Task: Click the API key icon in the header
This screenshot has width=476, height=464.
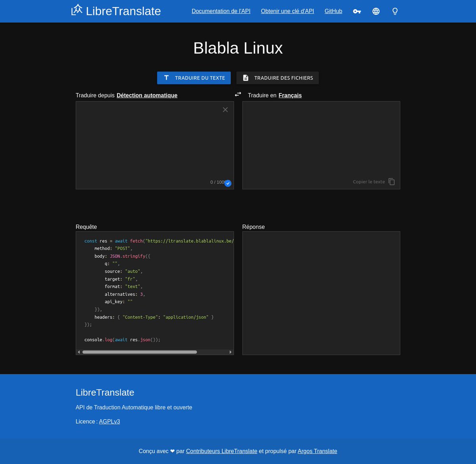Action: (356, 11)
